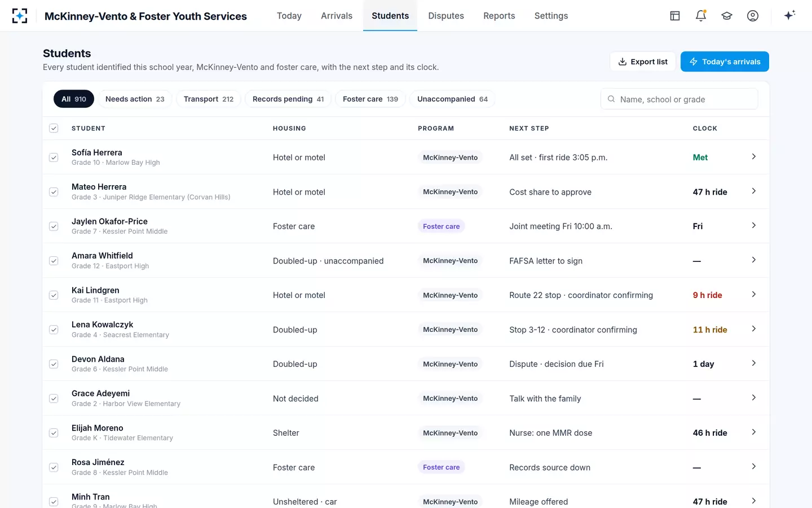The height and width of the screenshot is (508, 812).
Task: Open the layout panel icon
Action: pyautogui.click(x=675, y=16)
